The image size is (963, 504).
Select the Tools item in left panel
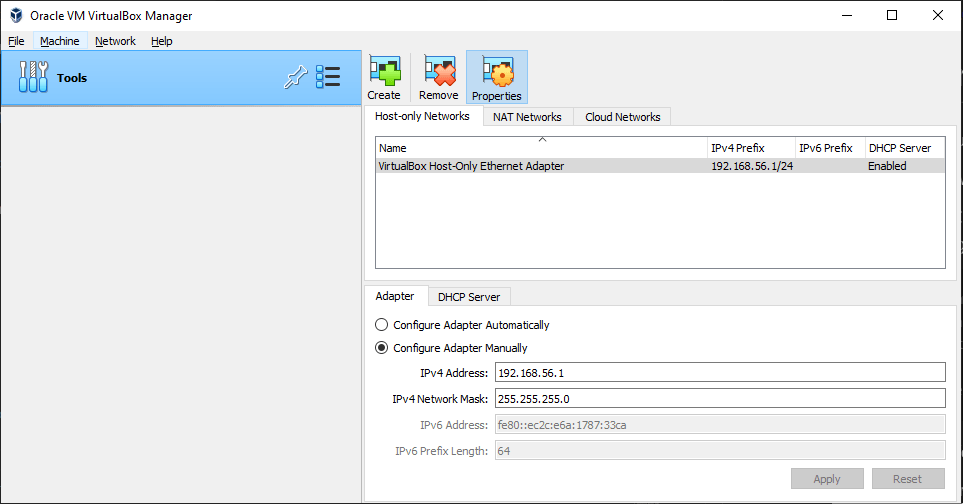[181, 77]
